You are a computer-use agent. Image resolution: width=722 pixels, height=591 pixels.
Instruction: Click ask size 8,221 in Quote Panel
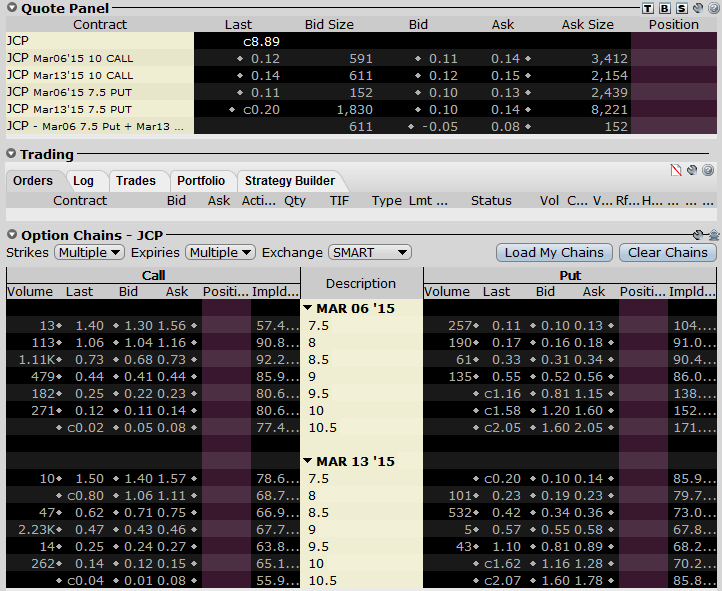[x=609, y=110]
